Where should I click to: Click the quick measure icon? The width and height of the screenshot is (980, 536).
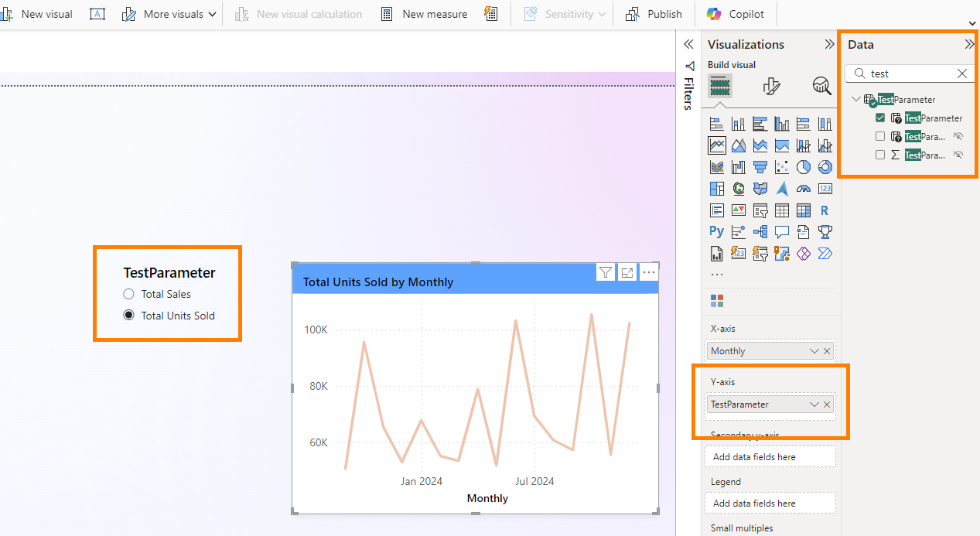point(490,14)
